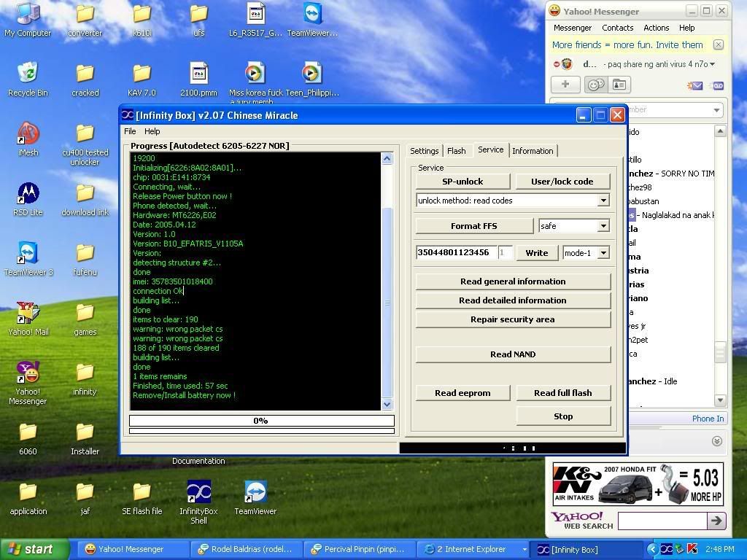Switch to the Settings tab
Viewport: 747px width, 560px height.
coord(424,151)
